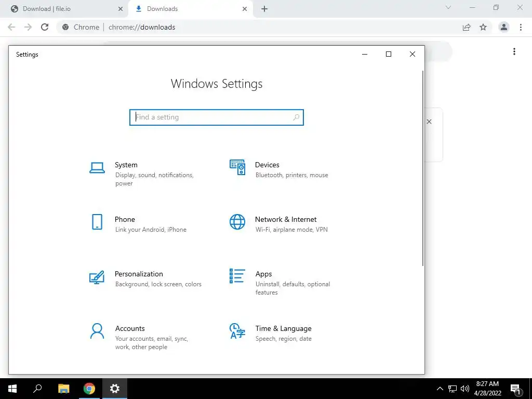Open File Explorer from the taskbar

tap(63, 389)
